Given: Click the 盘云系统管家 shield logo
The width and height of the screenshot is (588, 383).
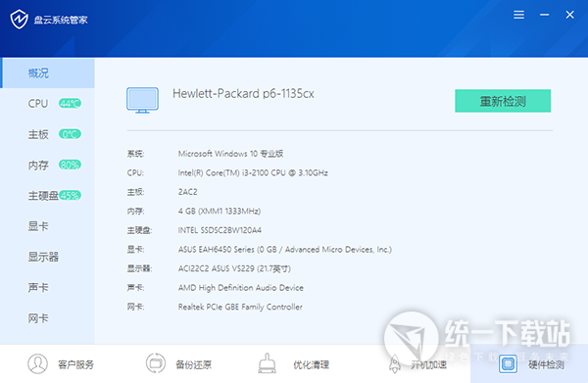Looking at the screenshot, I should pos(20,20).
